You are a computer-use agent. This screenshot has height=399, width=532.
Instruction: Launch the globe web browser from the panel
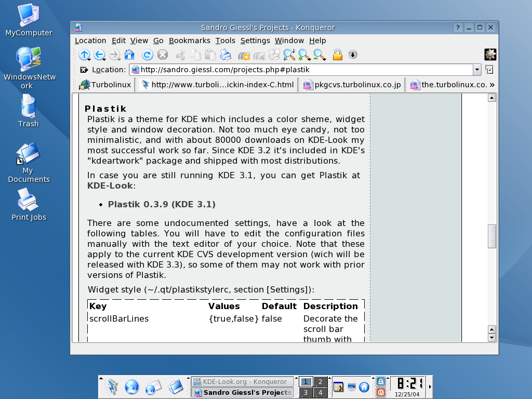click(x=132, y=387)
